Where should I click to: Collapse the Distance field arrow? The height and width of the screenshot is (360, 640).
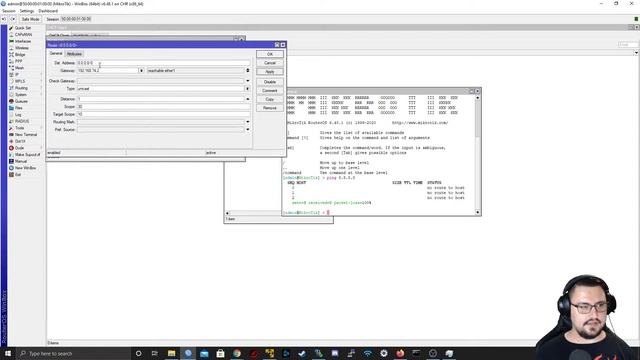point(248,99)
